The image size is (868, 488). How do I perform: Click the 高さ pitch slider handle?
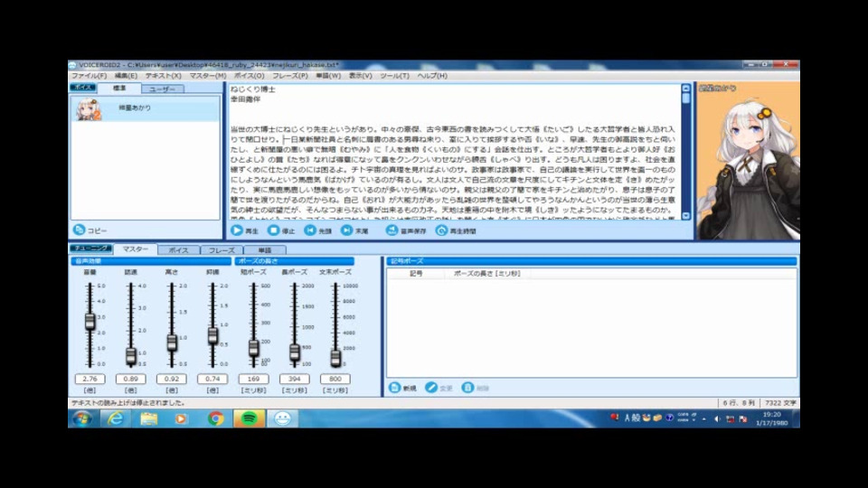tap(172, 343)
